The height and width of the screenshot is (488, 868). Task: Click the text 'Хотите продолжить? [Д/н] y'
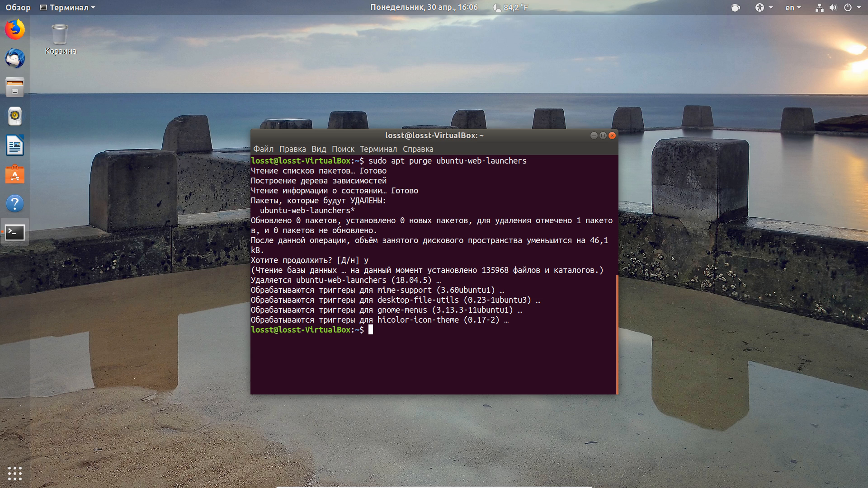[x=310, y=260]
